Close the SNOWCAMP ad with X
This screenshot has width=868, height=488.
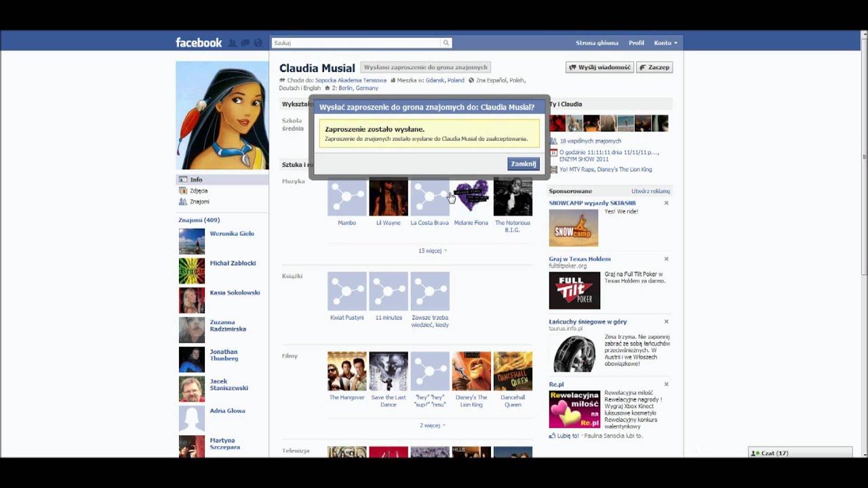tap(666, 203)
